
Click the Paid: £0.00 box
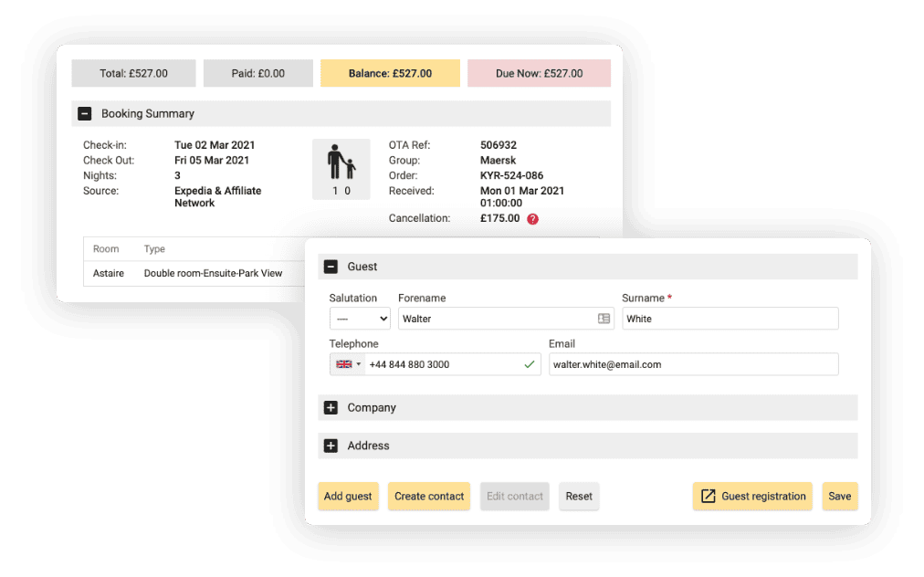258,73
